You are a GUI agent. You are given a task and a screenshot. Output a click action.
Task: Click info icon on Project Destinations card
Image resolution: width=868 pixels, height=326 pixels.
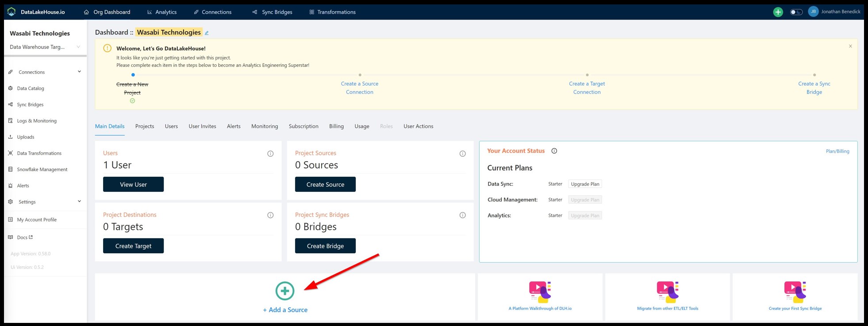click(270, 215)
